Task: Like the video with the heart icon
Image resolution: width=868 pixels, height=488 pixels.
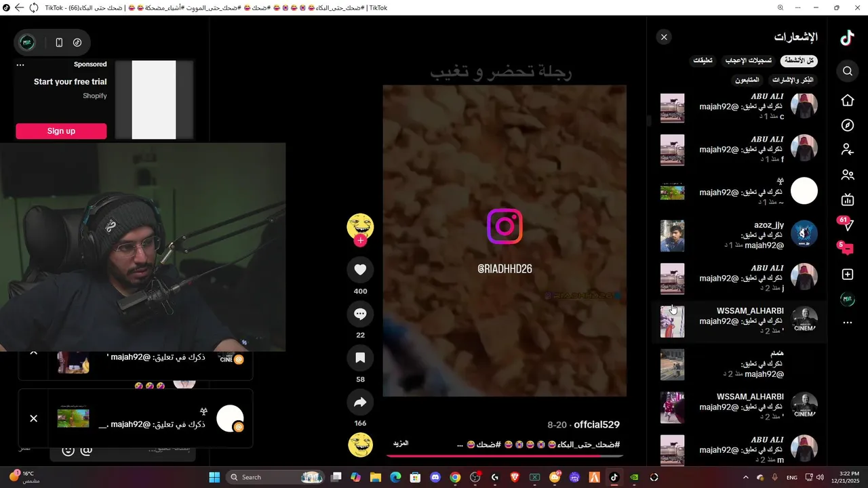Action: (360, 270)
